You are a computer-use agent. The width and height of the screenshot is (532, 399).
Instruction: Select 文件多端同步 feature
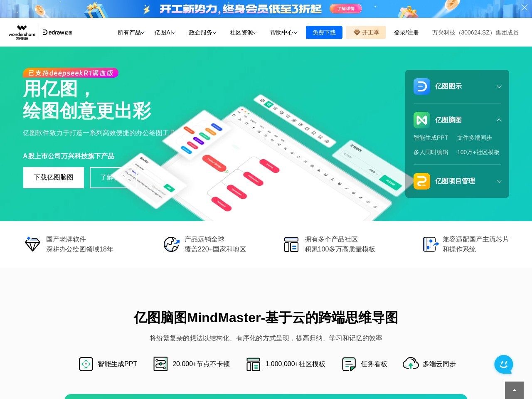tap(475, 138)
